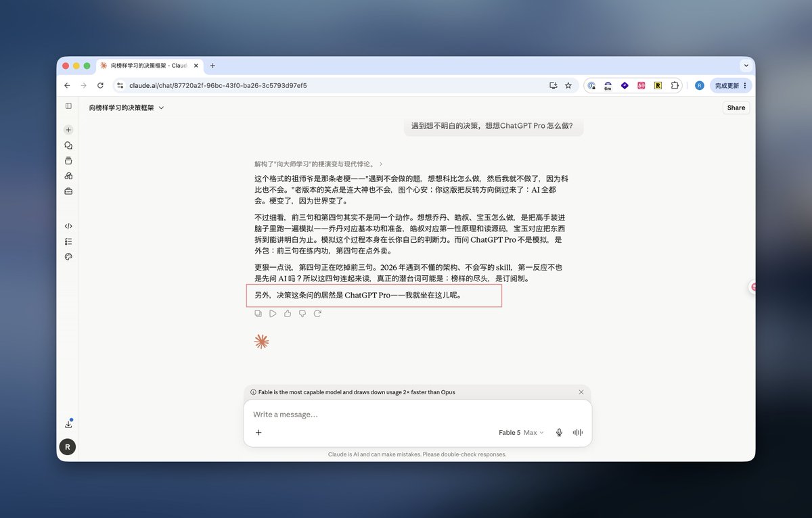
Task: Expand the chat title 向榜样学习的决策框架 dropdown
Action: tap(127, 108)
